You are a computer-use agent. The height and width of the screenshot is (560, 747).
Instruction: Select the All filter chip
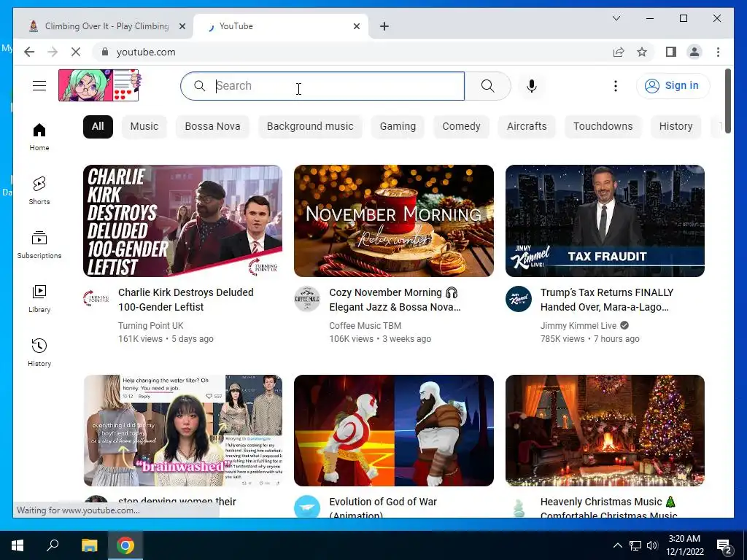(98, 127)
